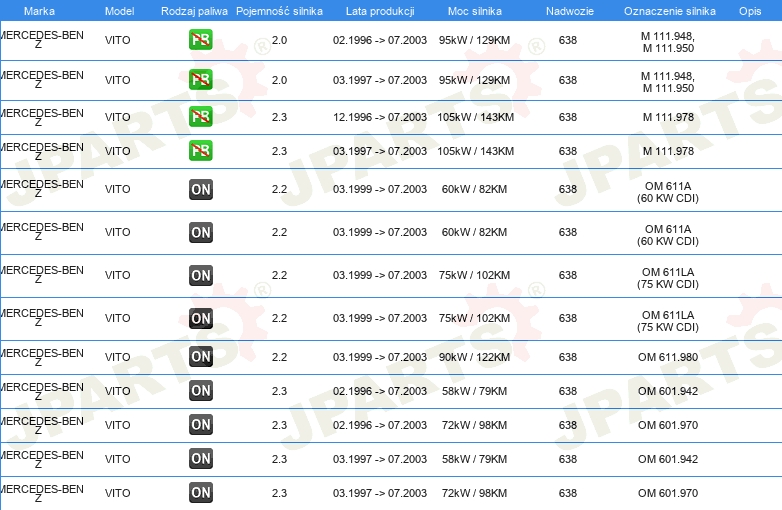
Task: Select '105kW / 143KM' in the 03.1997 row
Action: [x=475, y=151]
